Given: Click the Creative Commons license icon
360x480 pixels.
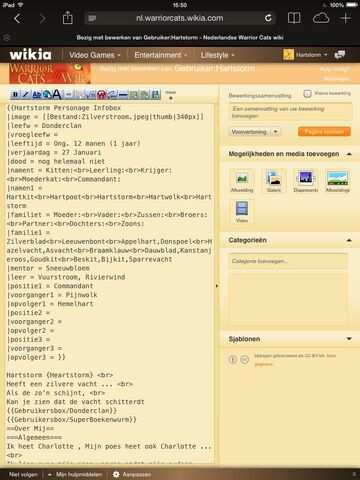Looking at the screenshot, I should [x=245, y=360].
